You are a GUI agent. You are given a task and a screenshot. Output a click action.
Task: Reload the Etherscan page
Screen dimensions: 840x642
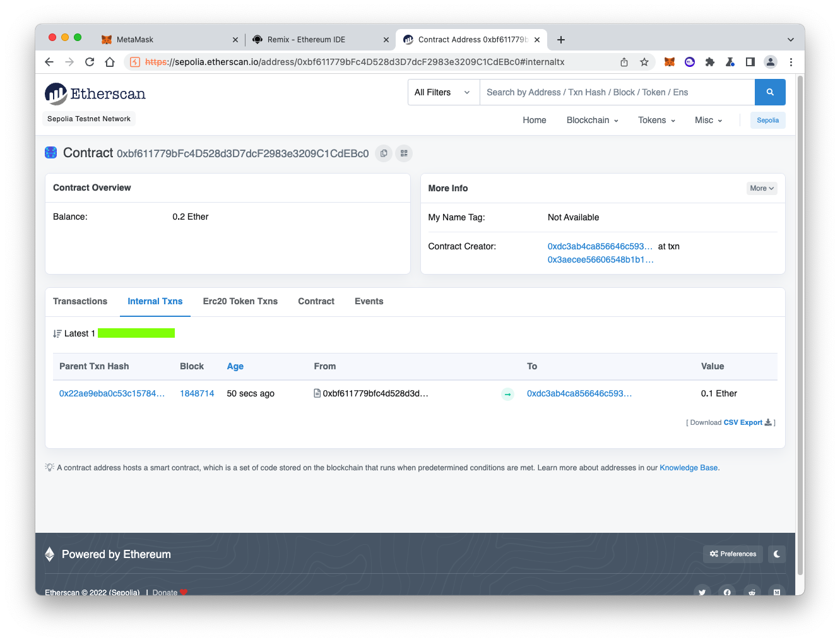click(90, 62)
